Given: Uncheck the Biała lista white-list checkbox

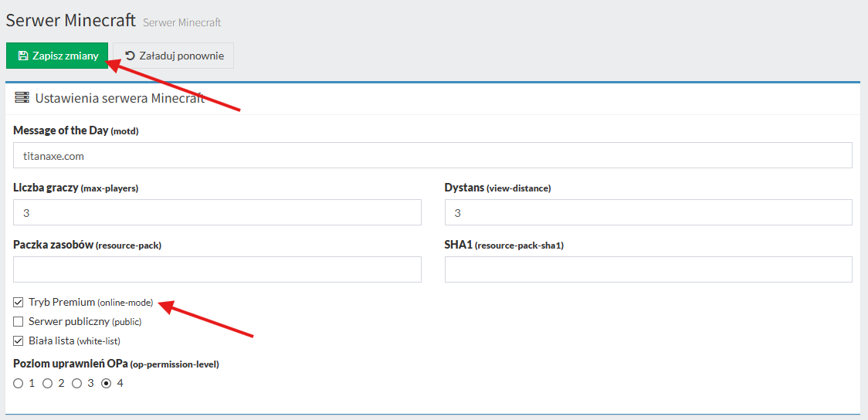Looking at the screenshot, I should click(x=19, y=340).
